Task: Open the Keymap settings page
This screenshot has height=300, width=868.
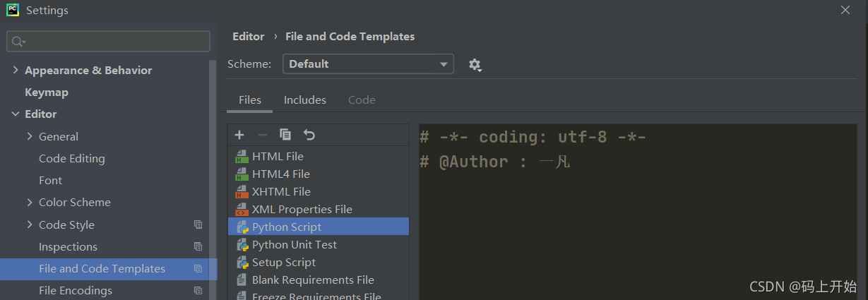Action: click(47, 92)
